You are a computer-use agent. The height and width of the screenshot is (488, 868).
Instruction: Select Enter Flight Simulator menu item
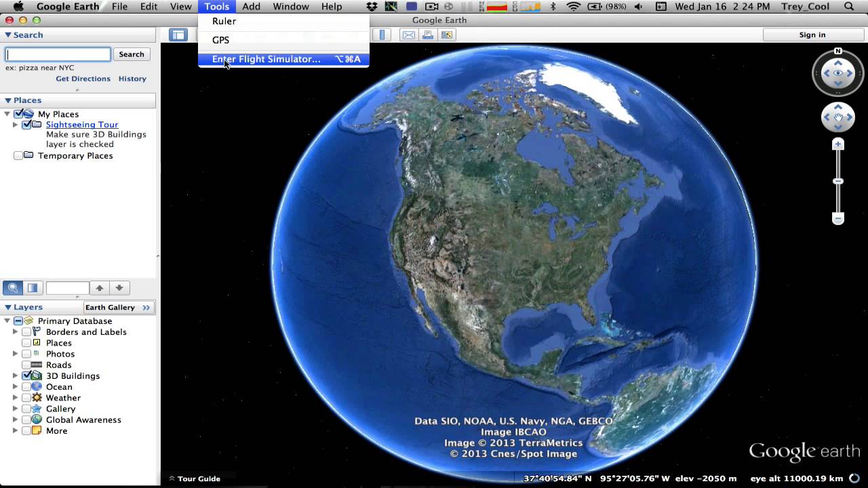(x=283, y=59)
